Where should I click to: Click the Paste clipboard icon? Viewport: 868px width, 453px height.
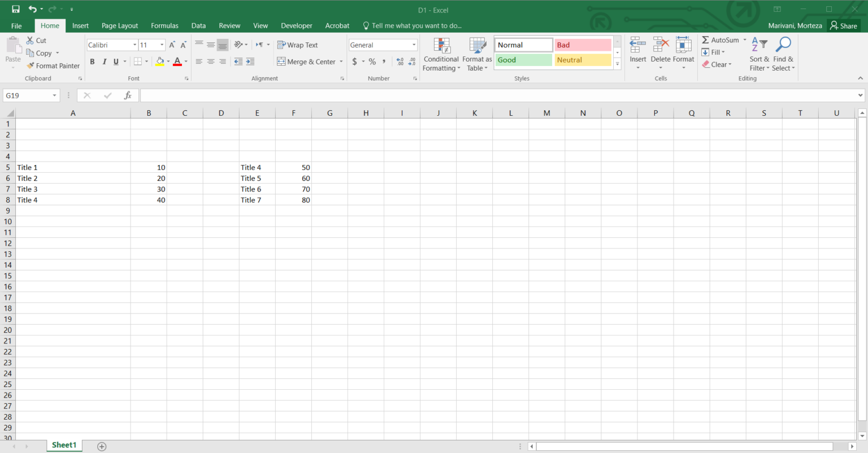13,45
